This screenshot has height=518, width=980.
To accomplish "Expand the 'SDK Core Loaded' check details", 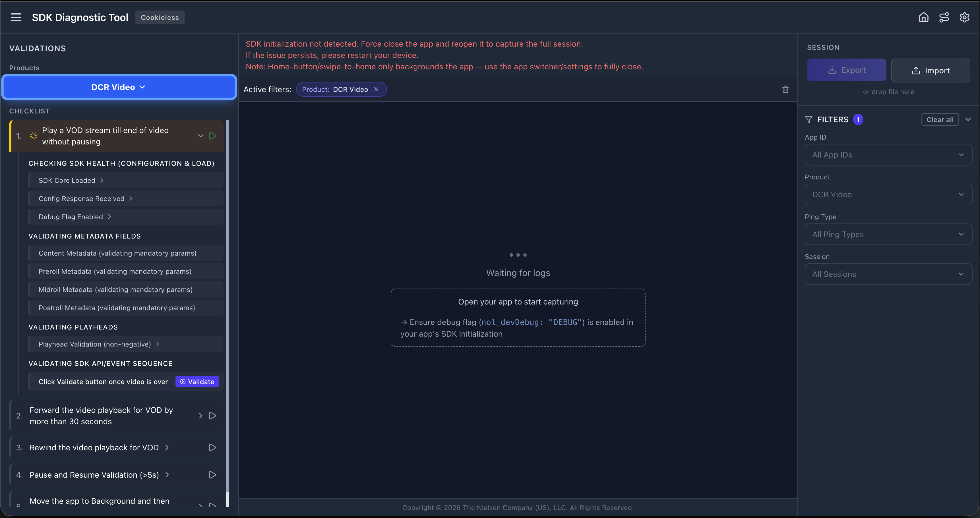I will [102, 180].
